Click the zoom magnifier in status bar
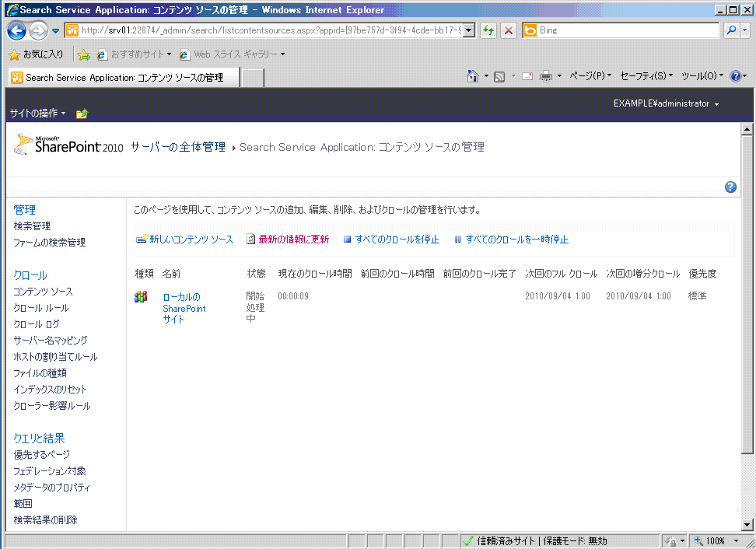The image size is (756, 549). click(698, 540)
